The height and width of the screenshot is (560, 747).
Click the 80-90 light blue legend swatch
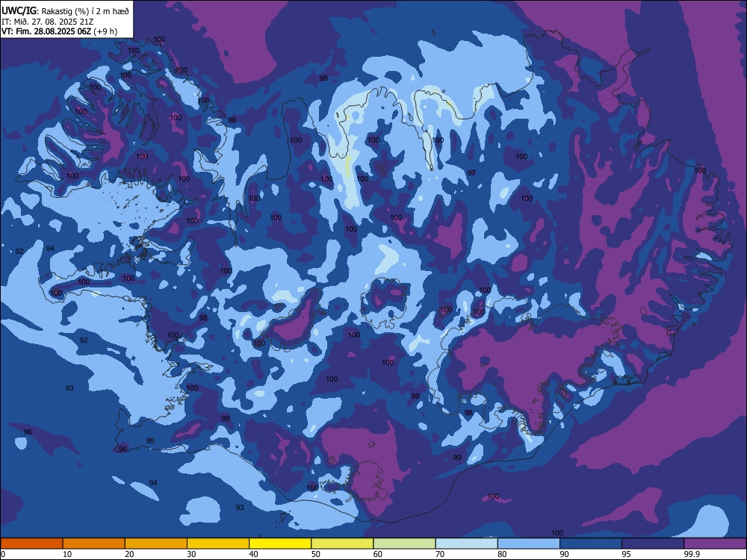[529, 544]
